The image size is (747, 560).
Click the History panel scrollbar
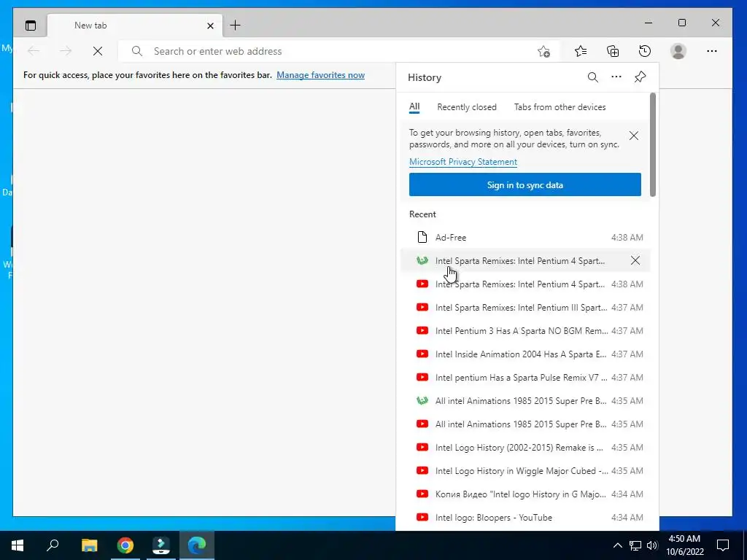(x=653, y=144)
